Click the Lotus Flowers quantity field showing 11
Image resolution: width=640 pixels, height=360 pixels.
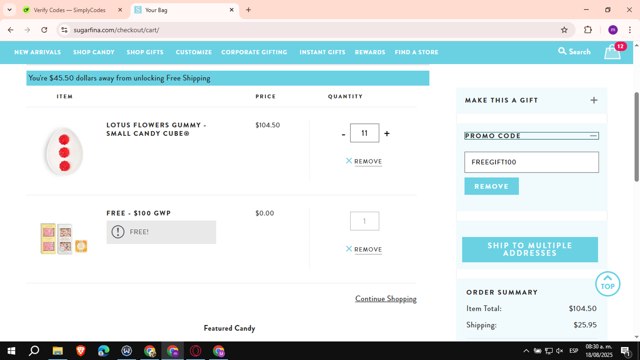pos(364,133)
